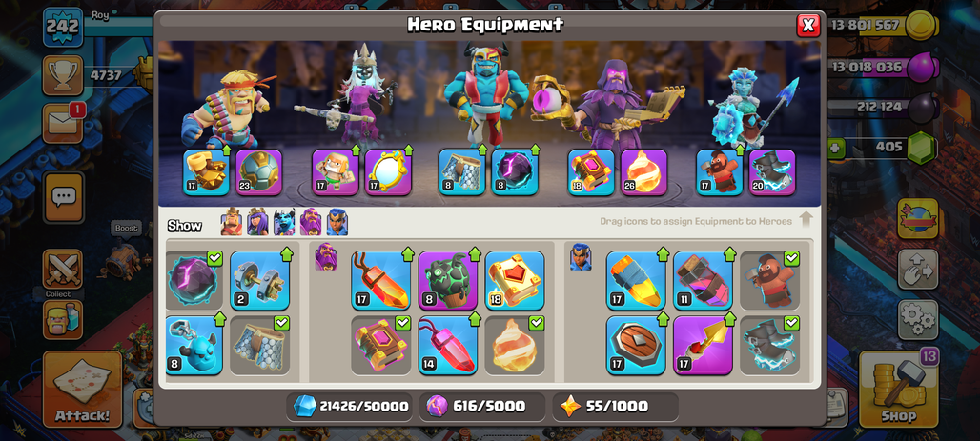Filter equipment by Grand Warden
The image size is (980, 441).
point(311,222)
